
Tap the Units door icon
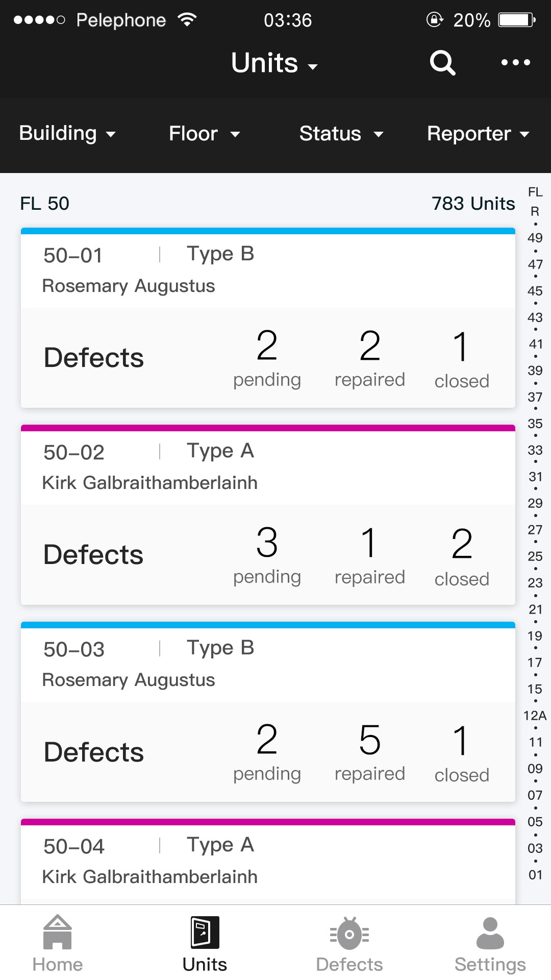[205, 932]
